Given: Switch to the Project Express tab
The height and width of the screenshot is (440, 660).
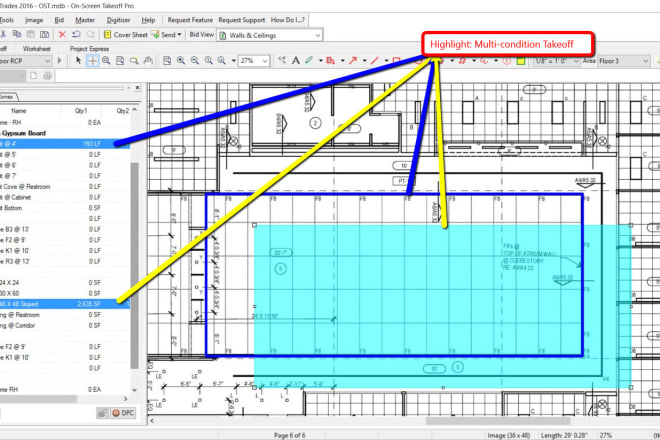Looking at the screenshot, I should coord(89,49).
